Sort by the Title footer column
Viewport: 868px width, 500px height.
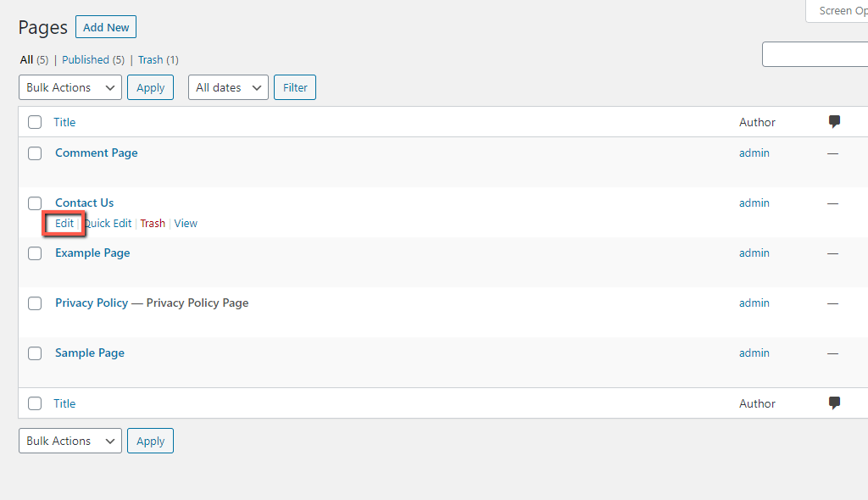[x=64, y=403]
